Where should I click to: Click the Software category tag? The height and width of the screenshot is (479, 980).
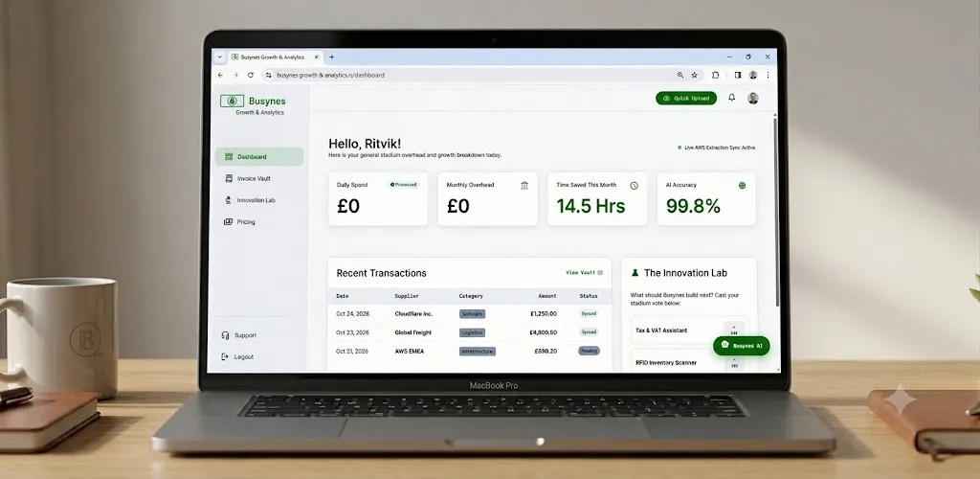coord(472,314)
